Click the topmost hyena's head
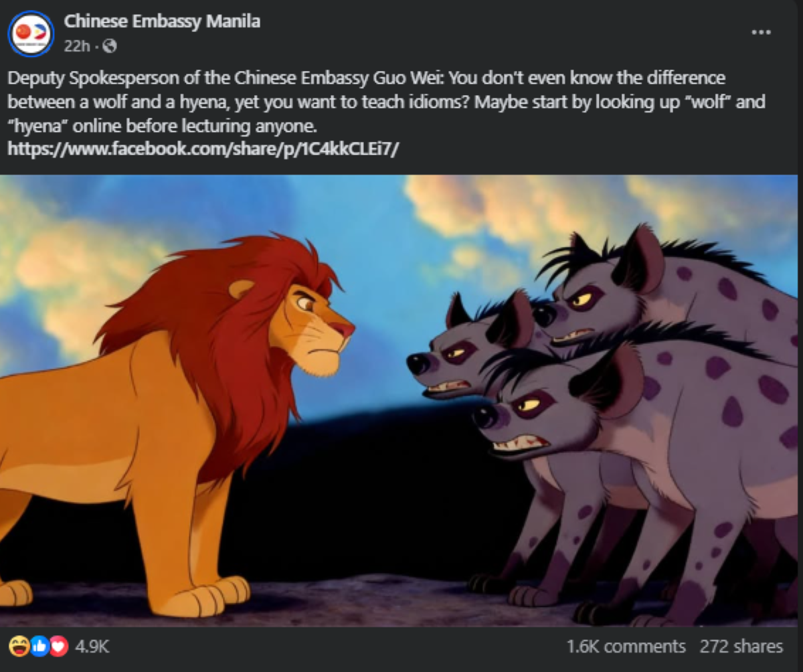Viewport: 803px width, 672px height. (589, 295)
